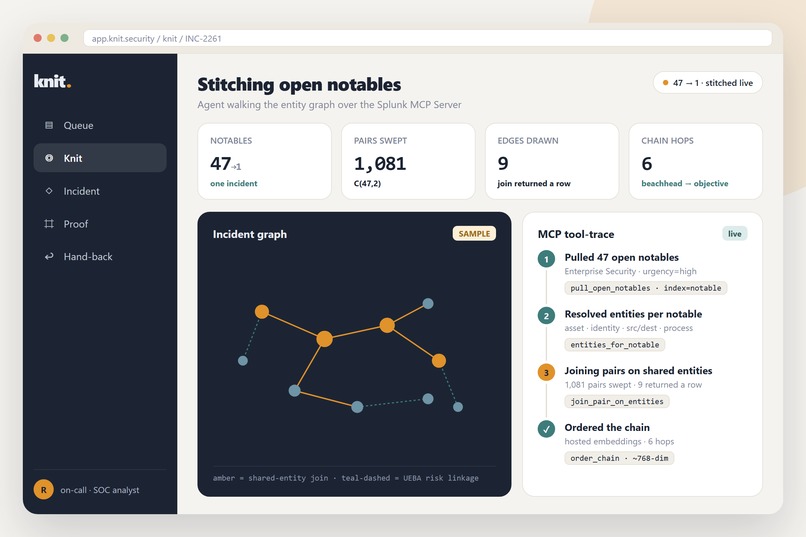Go to the Incident section
Viewport: 806px width, 537px height.
coord(100,191)
